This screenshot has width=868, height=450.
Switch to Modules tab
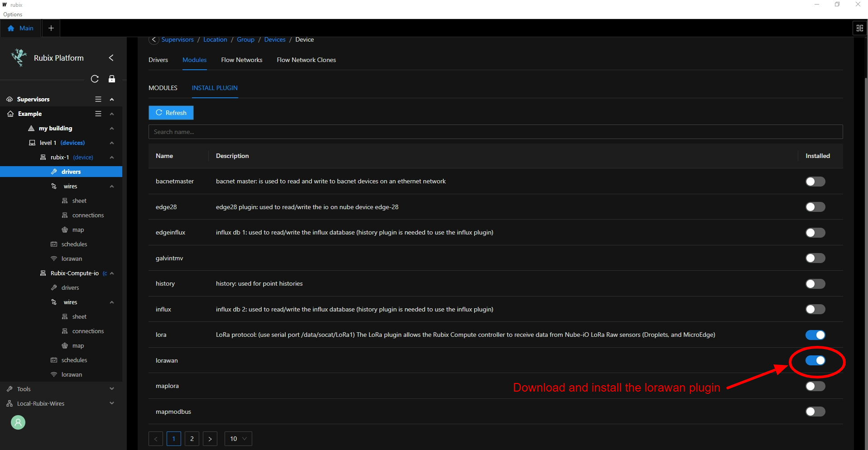(195, 60)
